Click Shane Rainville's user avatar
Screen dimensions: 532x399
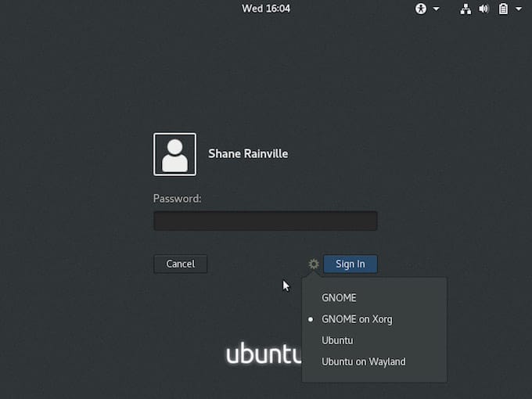tap(174, 154)
